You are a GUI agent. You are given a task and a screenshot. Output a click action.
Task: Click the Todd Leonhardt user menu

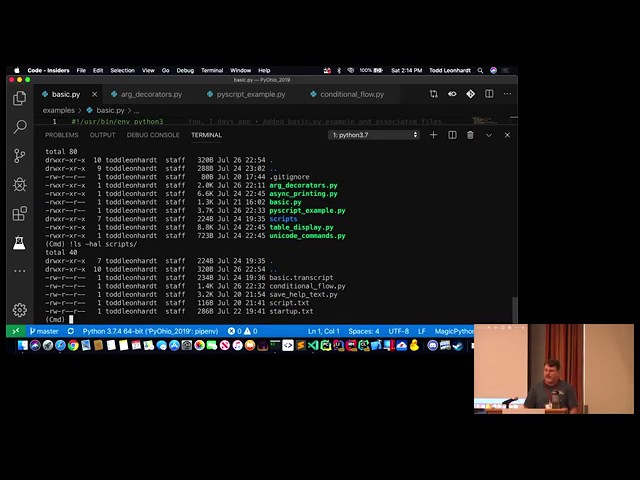[x=450, y=70]
